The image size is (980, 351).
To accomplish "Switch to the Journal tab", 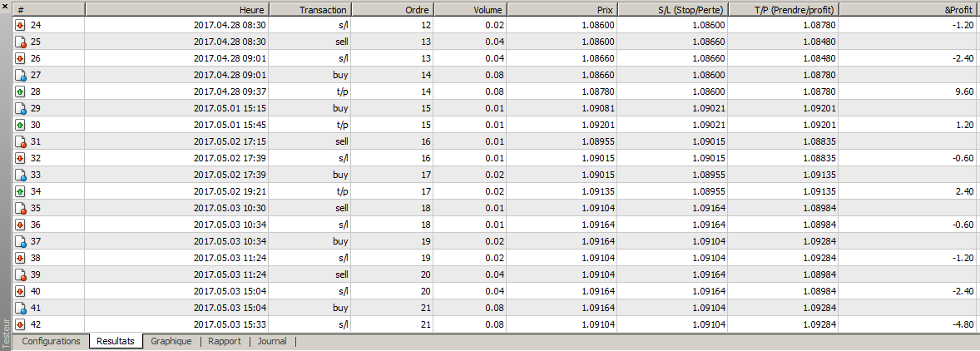I will click(x=272, y=341).
